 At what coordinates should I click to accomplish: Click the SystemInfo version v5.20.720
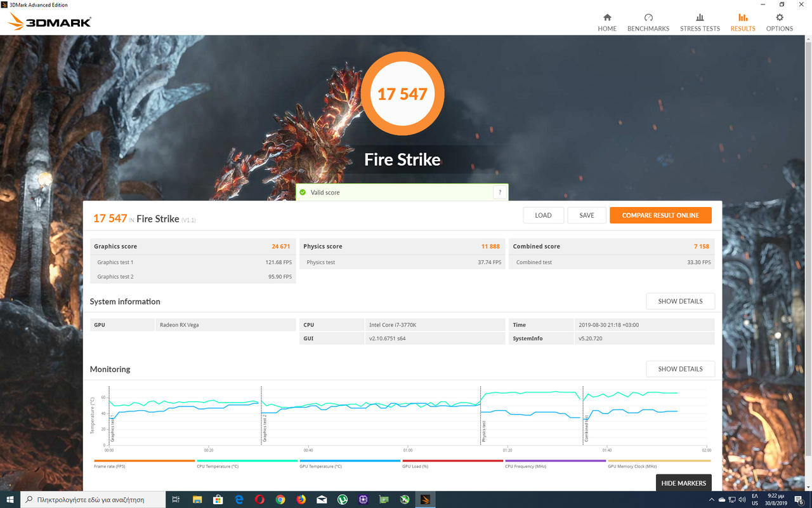click(x=590, y=339)
